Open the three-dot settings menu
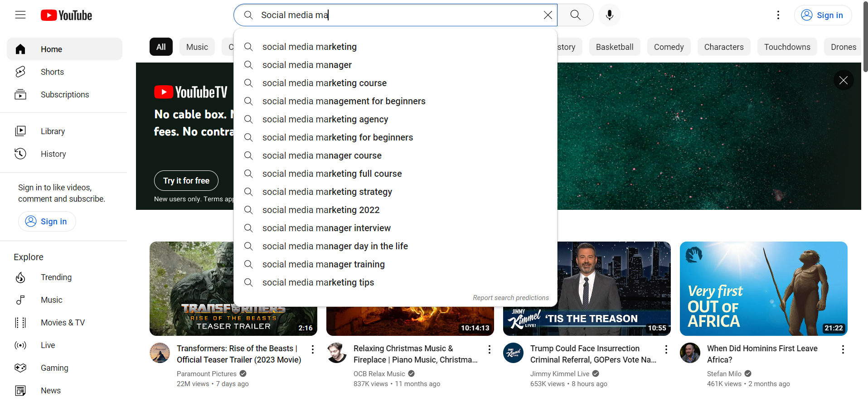 (x=778, y=15)
